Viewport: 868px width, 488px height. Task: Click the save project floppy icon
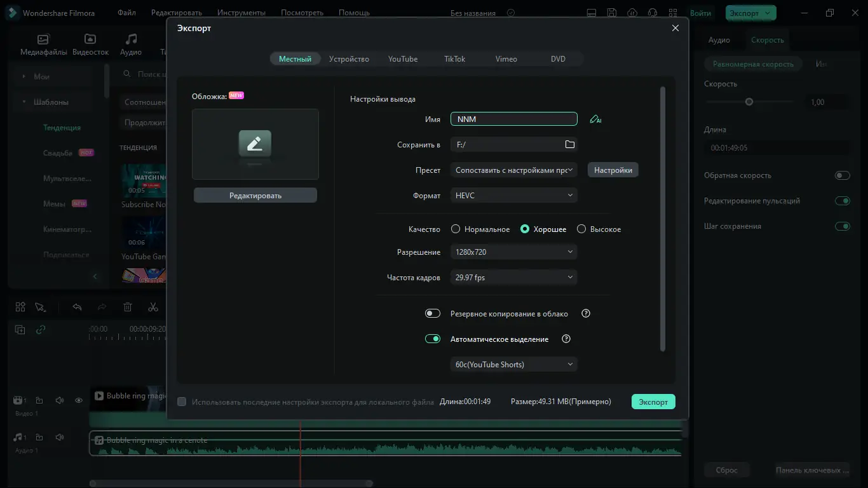pyautogui.click(x=612, y=13)
